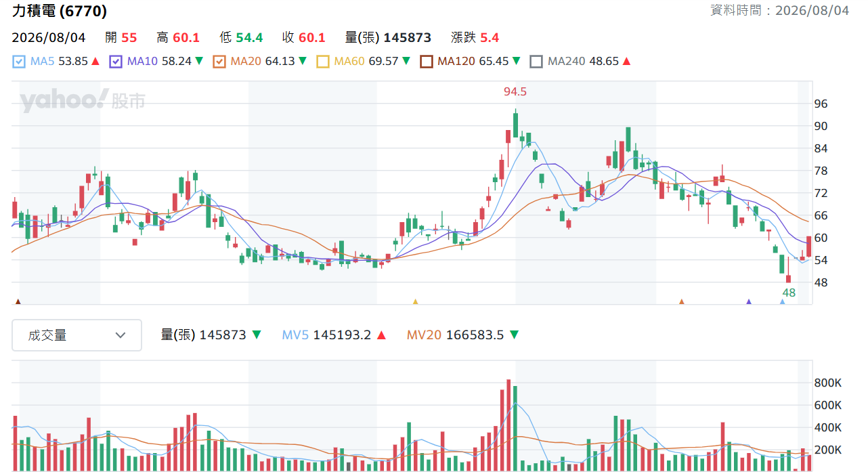This screenshot has height=472, width=868.
Task: Click the 48 low price label
Action: tap(789, 293)
